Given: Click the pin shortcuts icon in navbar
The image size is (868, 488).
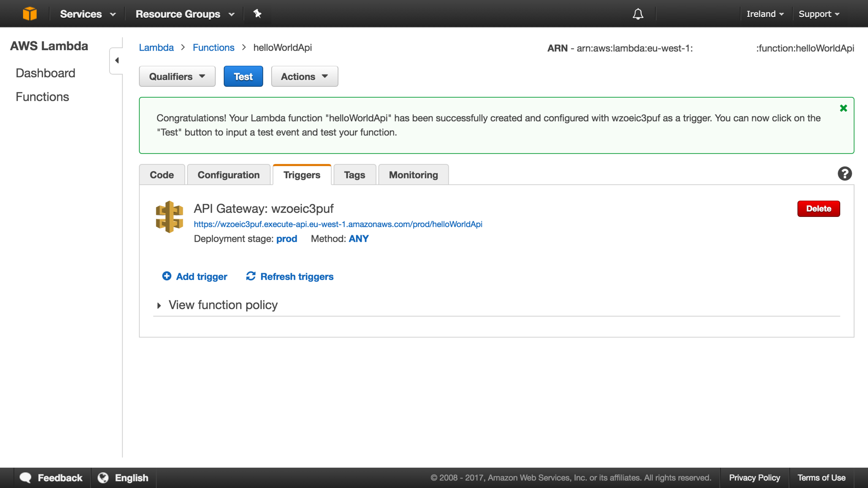Looking at the screenshot, I should (x=257, y=14).
